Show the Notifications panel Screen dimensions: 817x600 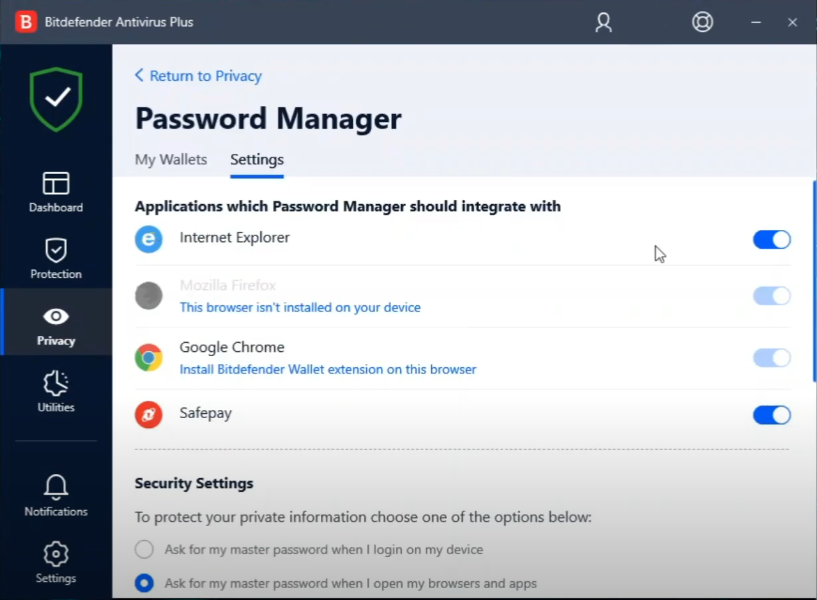pos(56,496)
